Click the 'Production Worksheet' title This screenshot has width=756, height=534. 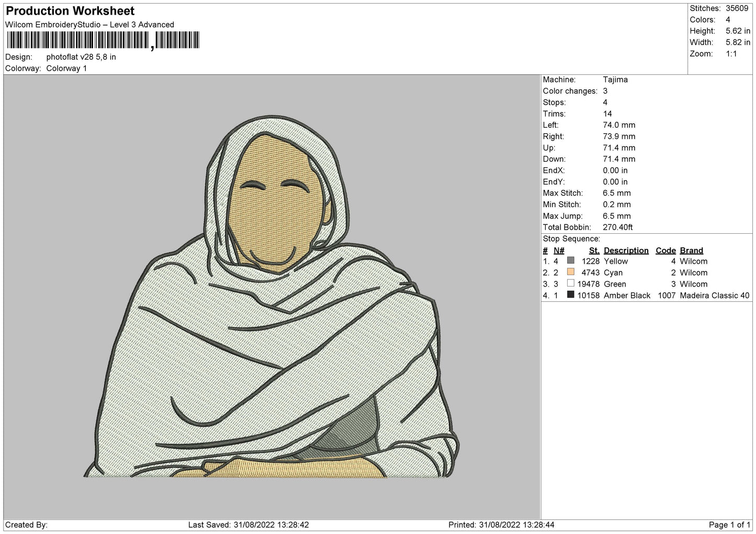point(70,11)
